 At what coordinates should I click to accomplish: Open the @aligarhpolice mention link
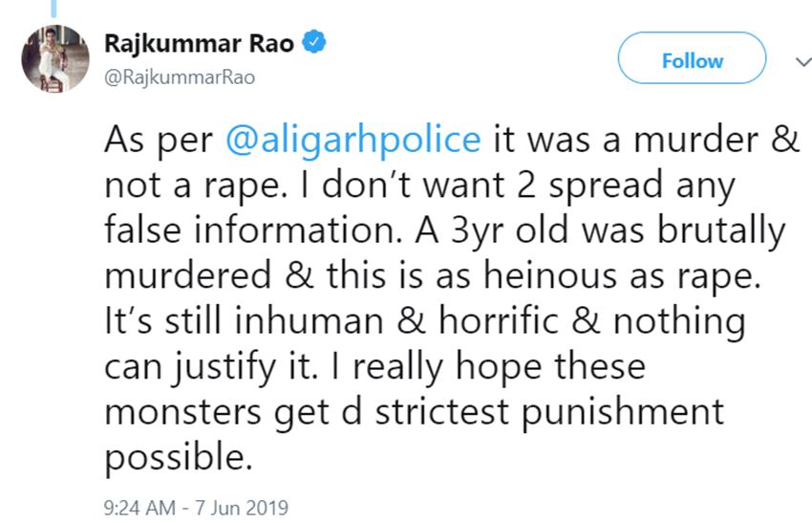point(353,140)
